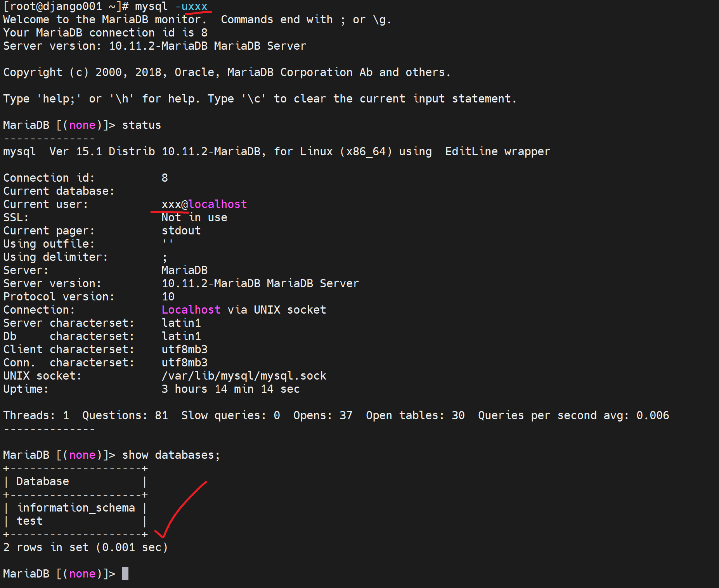Click the "-uxxx" argument in the mysql command
Viewport: 719px width, 588px height.
tap(191, 7)
